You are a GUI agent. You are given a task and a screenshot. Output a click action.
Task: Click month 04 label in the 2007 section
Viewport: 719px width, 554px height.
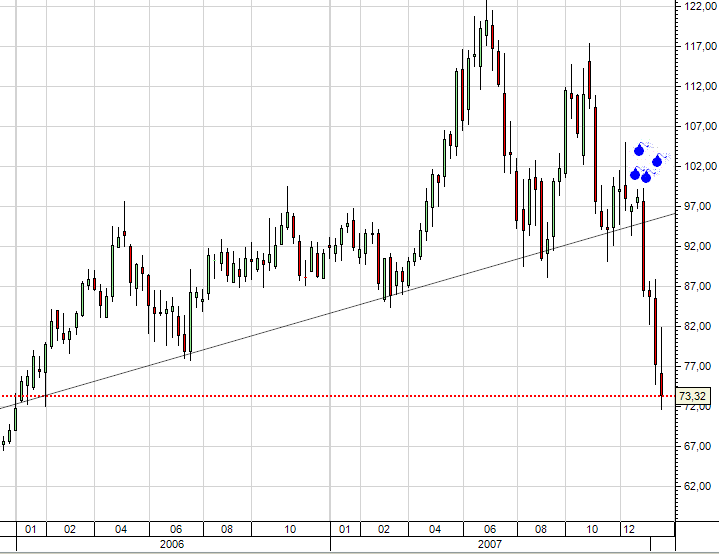pyautogui.click(x=435, y=529)
